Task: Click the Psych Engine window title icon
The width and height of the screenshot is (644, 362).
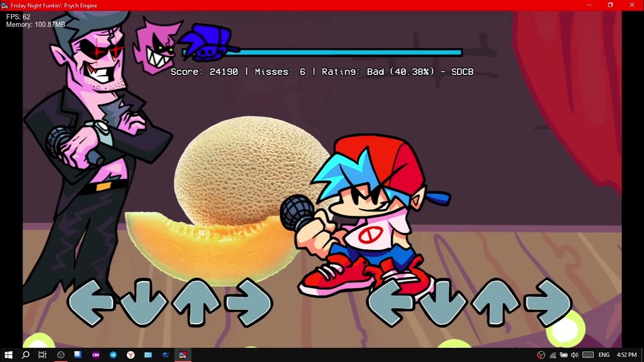Action: point(5,5)
